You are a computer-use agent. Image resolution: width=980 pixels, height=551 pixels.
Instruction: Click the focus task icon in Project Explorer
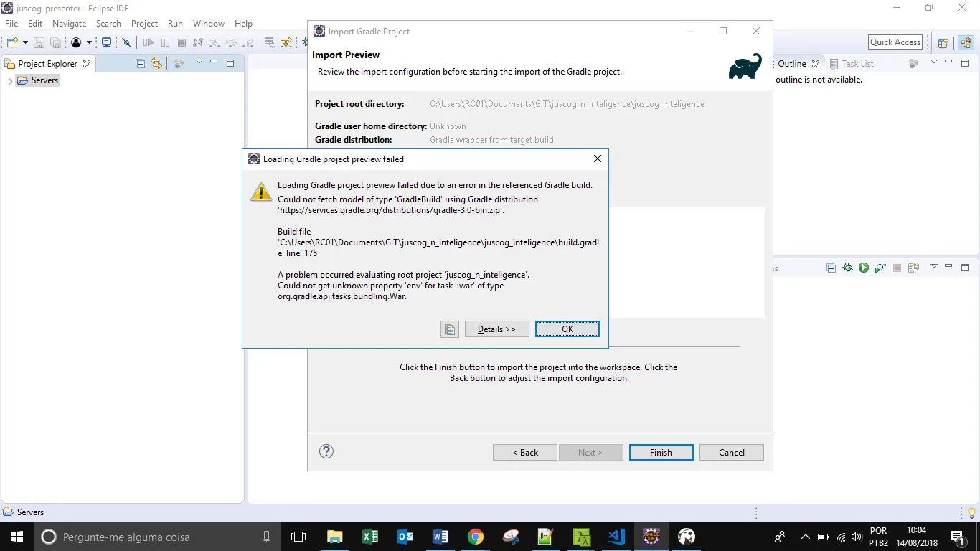pyautogui.click(x=179, y=64)
